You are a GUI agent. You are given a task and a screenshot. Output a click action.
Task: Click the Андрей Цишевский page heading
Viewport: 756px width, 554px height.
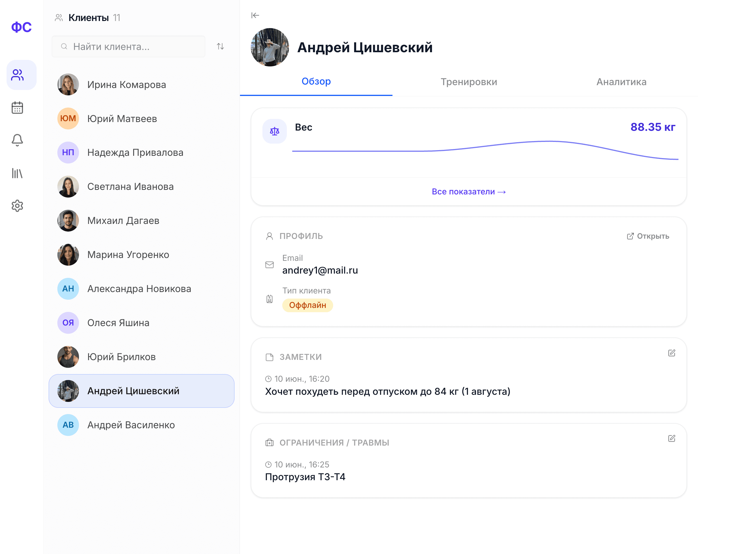click(x=365, y=47)
